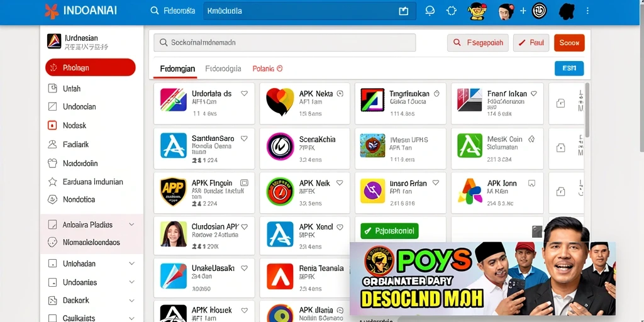Select the star icon beside Earduana Imdunian
Image resolution: width=644 pixels, height=322 pixels.
52,182
